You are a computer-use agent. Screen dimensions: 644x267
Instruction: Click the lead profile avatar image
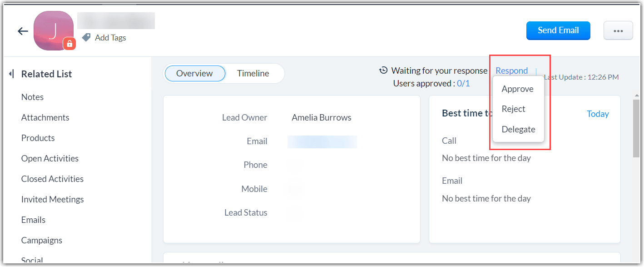click(53, 30)
